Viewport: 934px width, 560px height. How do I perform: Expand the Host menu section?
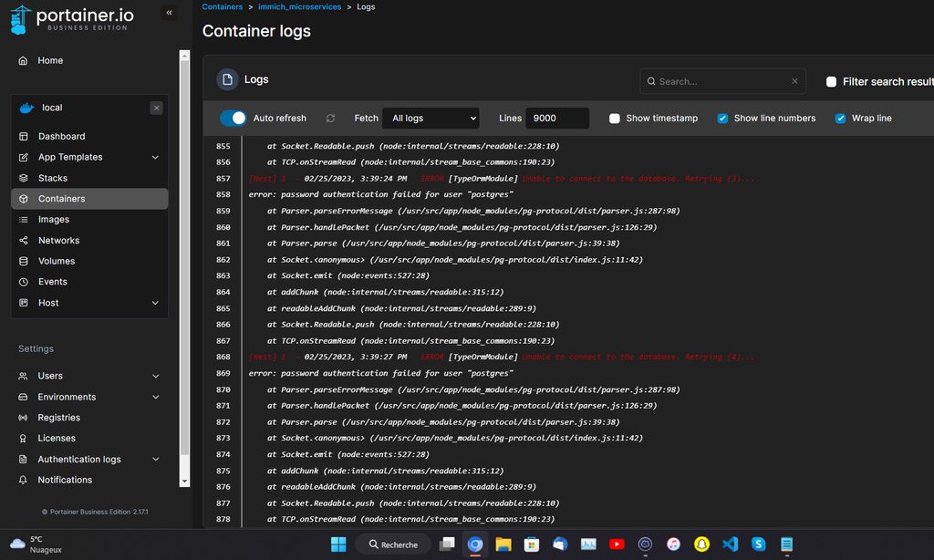click(155, 303)
